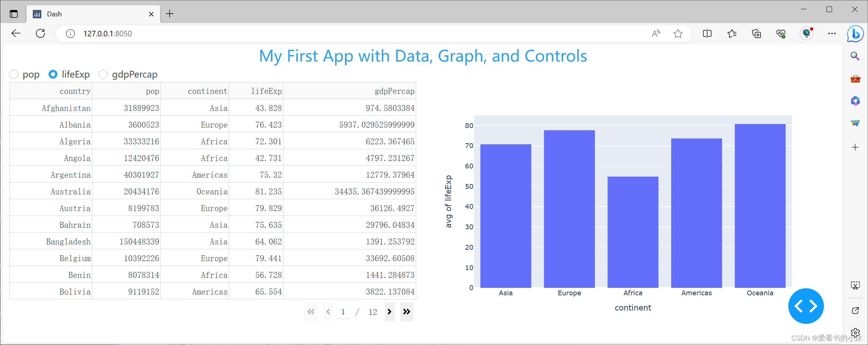Open the sidebar paper plane icon
Image resolution: width=868 pixels, height=345 pixels.
[x=855, y=123]
